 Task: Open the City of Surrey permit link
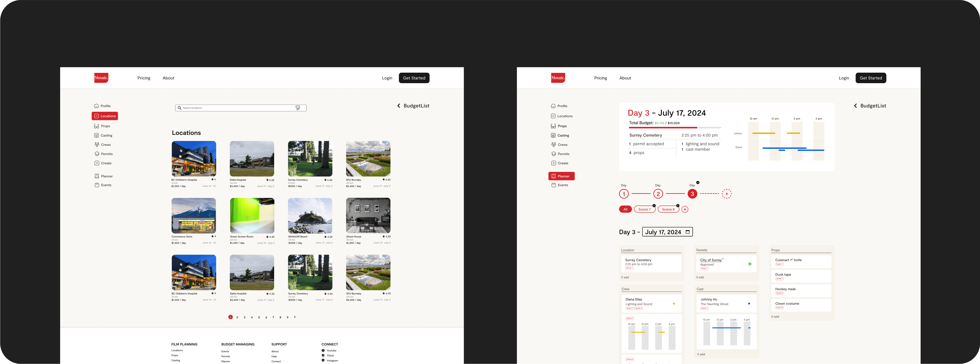[x=711, y=260]
